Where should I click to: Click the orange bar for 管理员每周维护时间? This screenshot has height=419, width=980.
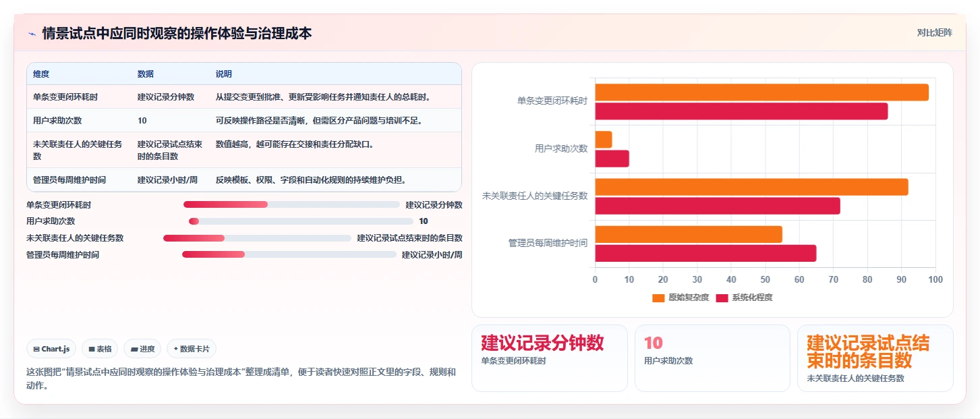pyautogui.click(x=689, y=234)
